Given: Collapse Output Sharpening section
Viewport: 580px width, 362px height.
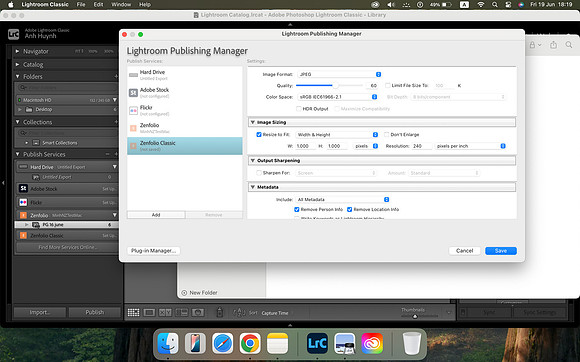Looking at the screenshot, I should tap(253, 160).
